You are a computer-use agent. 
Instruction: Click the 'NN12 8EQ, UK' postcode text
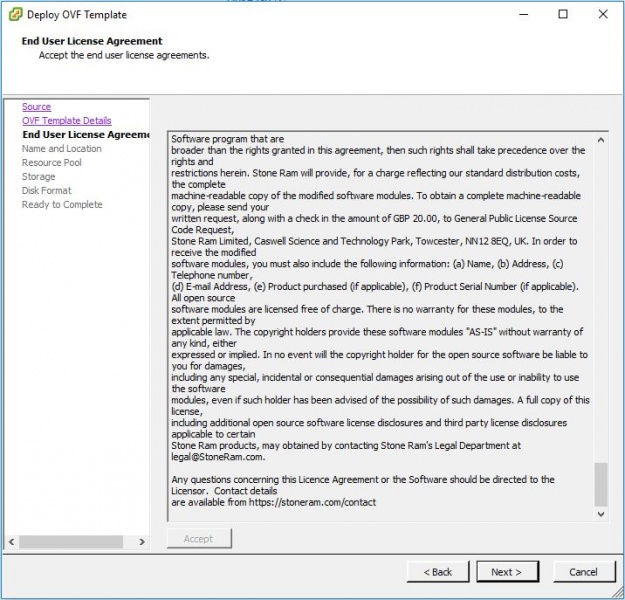(x=495, y=241)
